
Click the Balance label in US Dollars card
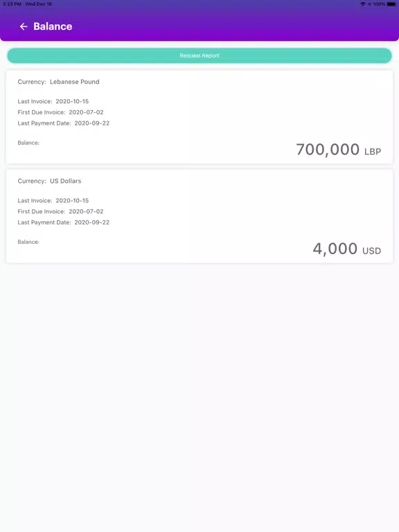pos(28,242)
